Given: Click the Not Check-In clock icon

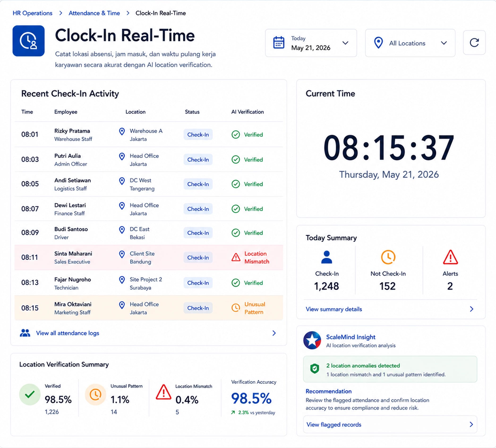Looking at the screenshot, I should 388,257.
